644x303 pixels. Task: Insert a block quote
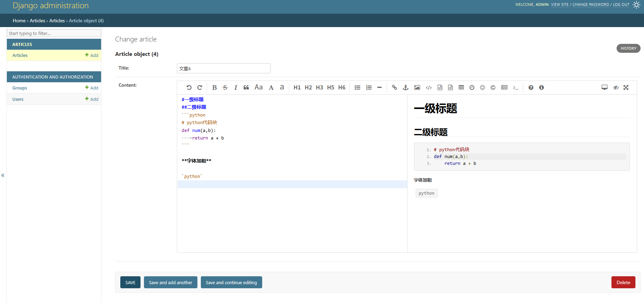coord(246,88)
